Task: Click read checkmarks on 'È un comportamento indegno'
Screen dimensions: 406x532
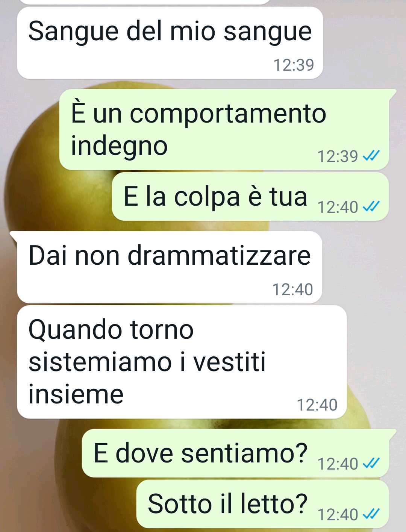Action: click(371, 156)
